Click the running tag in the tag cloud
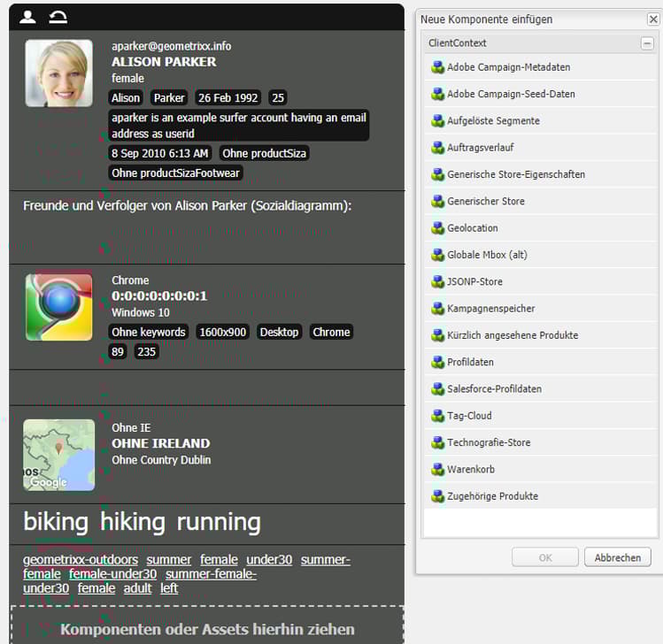663x644 pixels. pos(219,522)
